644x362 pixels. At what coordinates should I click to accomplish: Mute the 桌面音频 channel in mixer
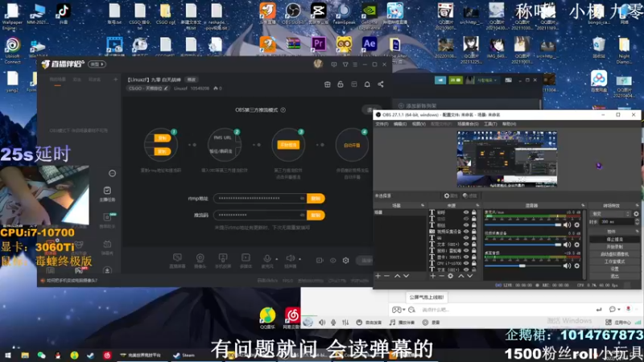click(568, 266)
